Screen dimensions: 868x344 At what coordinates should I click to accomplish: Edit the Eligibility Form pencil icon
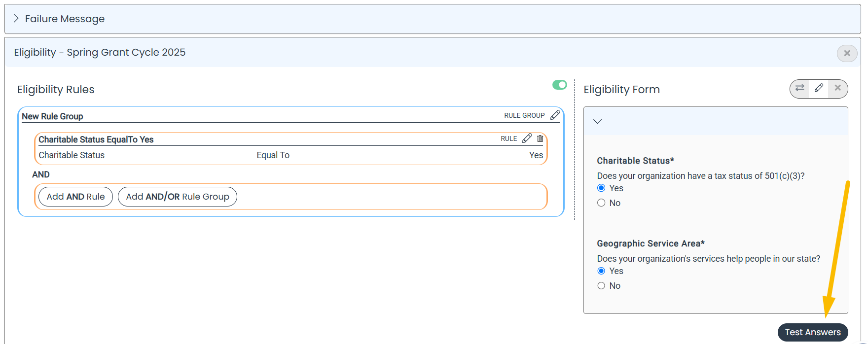pos(819,88)
